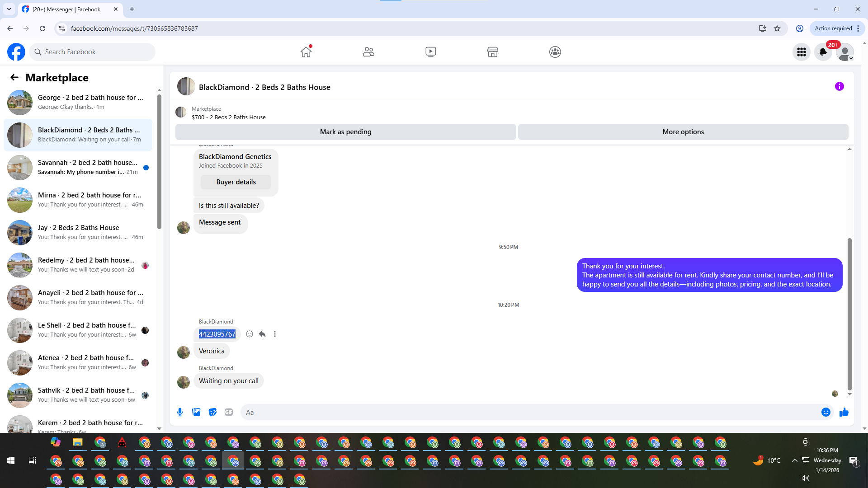
Task: Reply to the 4423095767 message
Action: [262, 334]
